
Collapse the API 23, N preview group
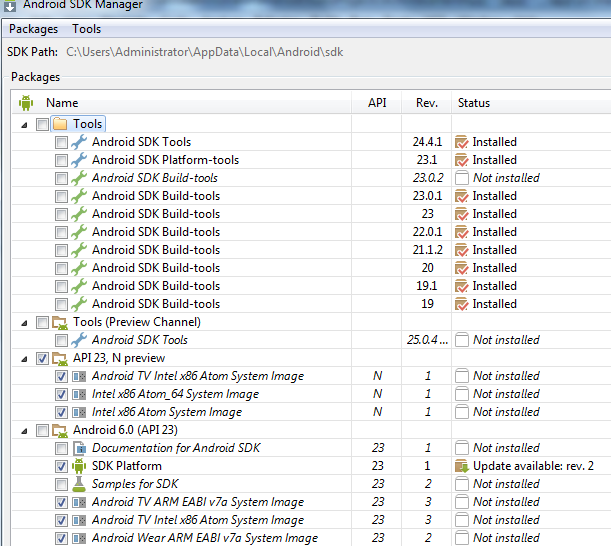pos(24,359)
